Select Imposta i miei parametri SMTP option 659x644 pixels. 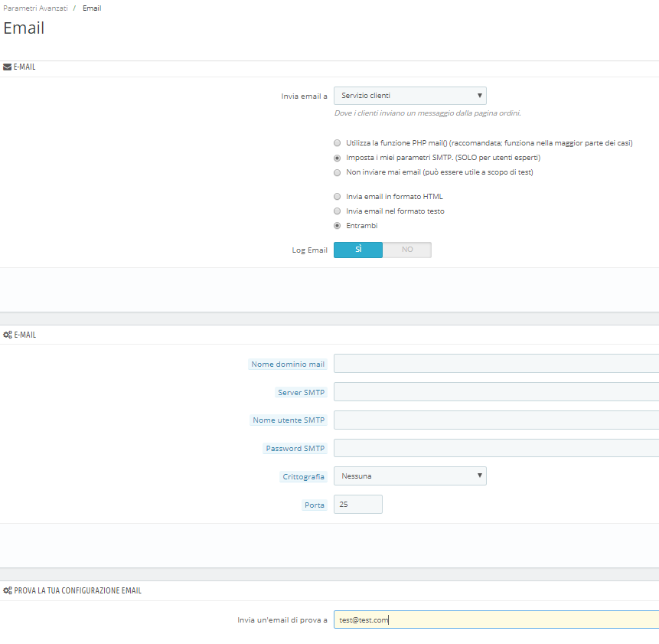click(x=337, y=158)
